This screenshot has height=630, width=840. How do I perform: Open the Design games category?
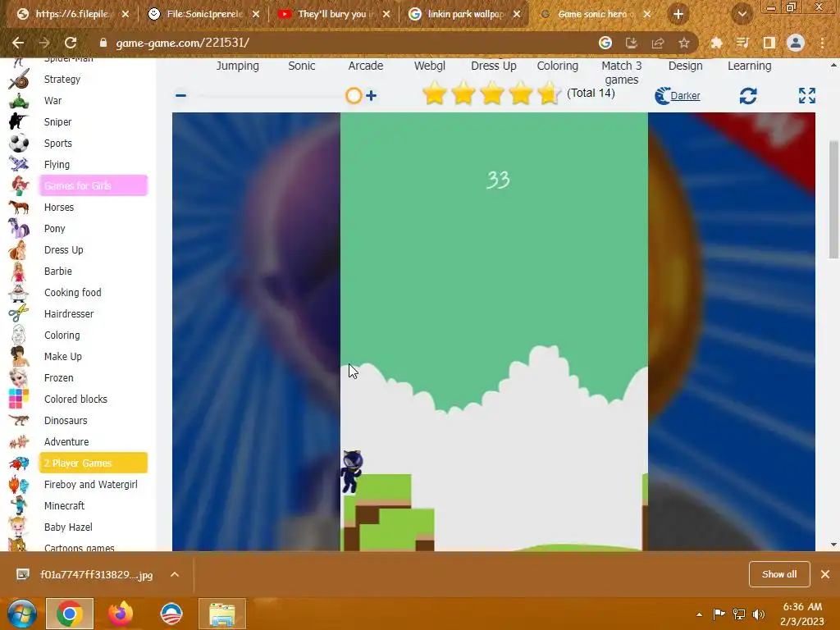click(x=685, y=66)
